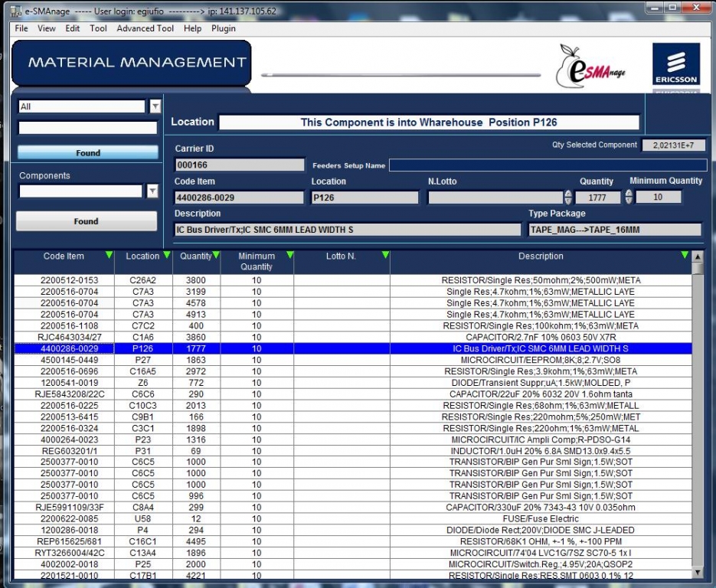Open the Advanced Tool menu
The height and width of the screenshot is (588, 716).
[145, 28]
